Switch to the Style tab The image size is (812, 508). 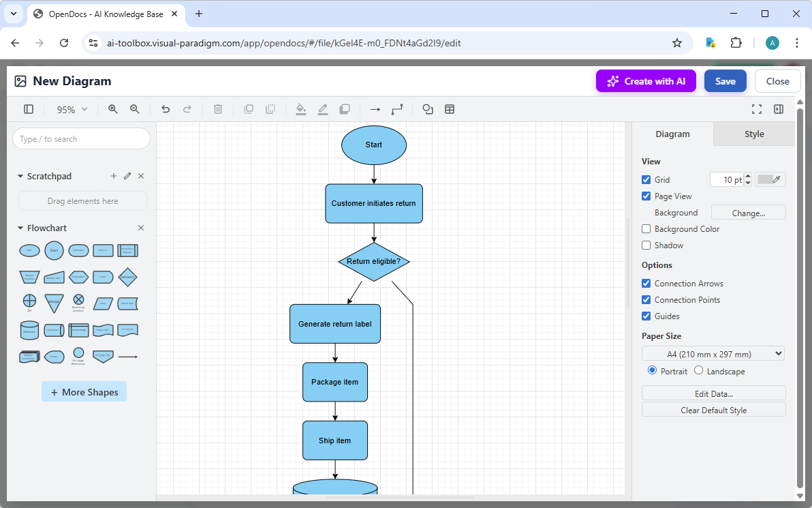753,134
